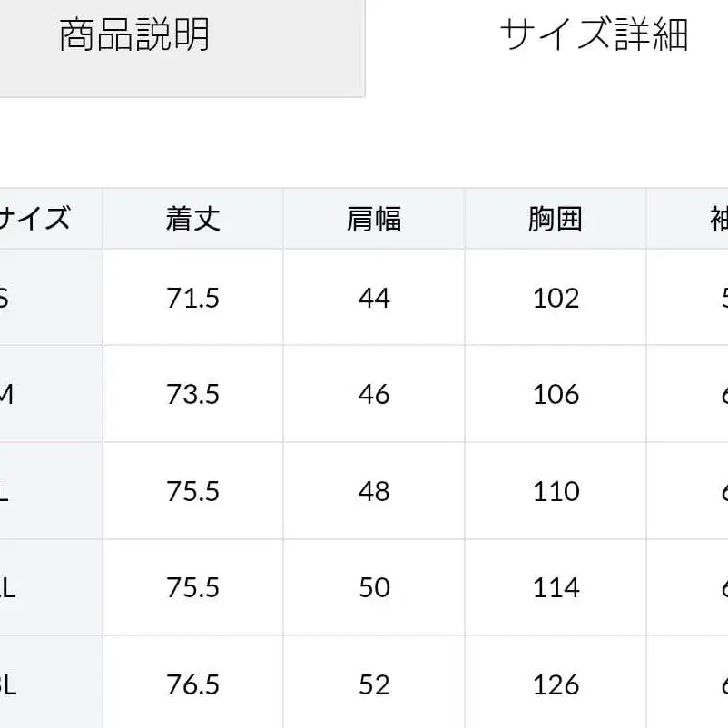Select the 76.5 着丈 value for size 3L
The image size is (728, 728).
[x=192, y=684]
